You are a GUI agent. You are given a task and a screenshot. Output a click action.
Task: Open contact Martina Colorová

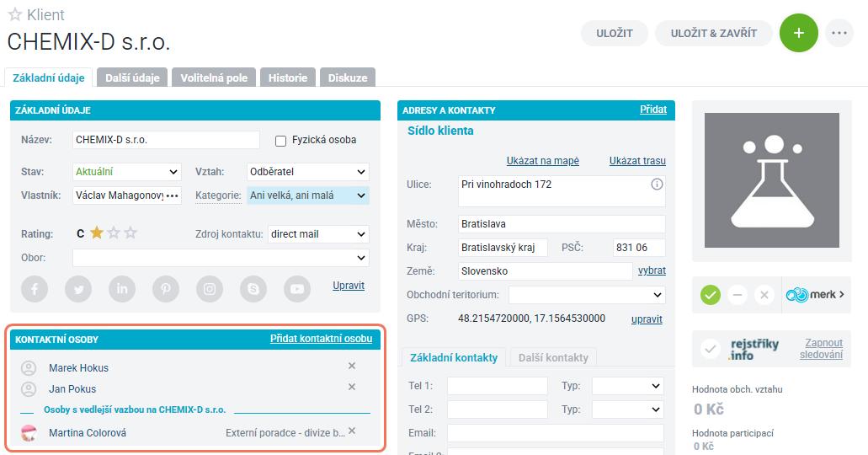tap(88, 433)
